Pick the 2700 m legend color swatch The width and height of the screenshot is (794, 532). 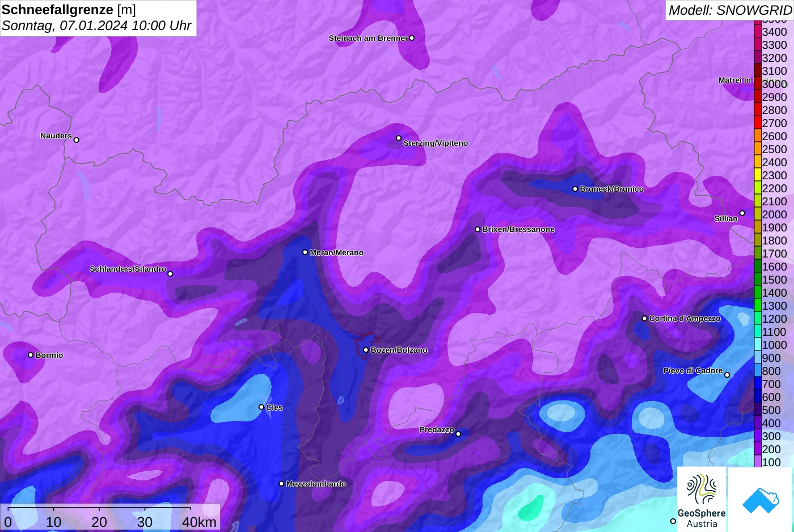coord(757,123)
